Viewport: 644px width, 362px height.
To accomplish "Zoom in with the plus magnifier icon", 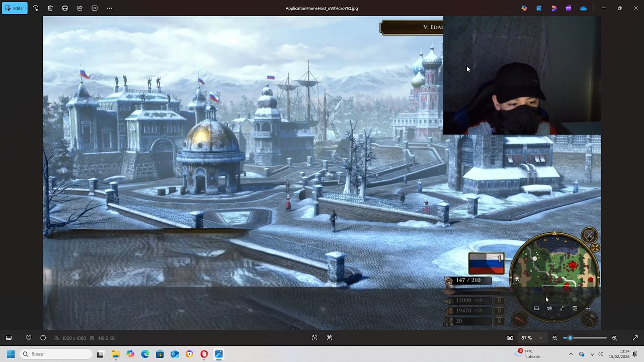I will point(614,338).
